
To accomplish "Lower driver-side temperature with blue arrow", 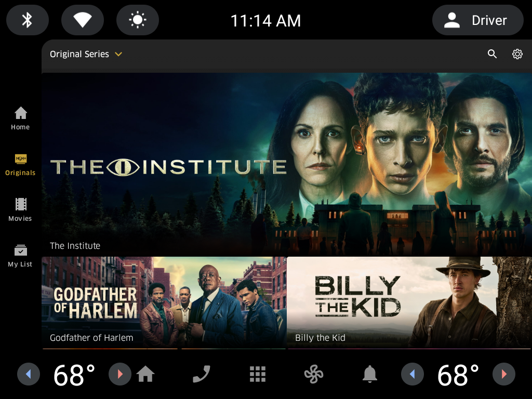I will pos(29,374).
